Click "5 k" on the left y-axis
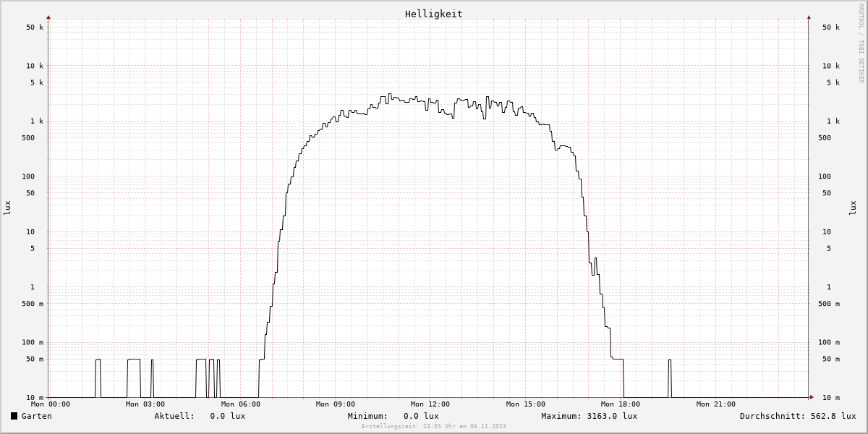Image resolution: width=868 pixels, height=434 pixels. [x=37, y=82]
